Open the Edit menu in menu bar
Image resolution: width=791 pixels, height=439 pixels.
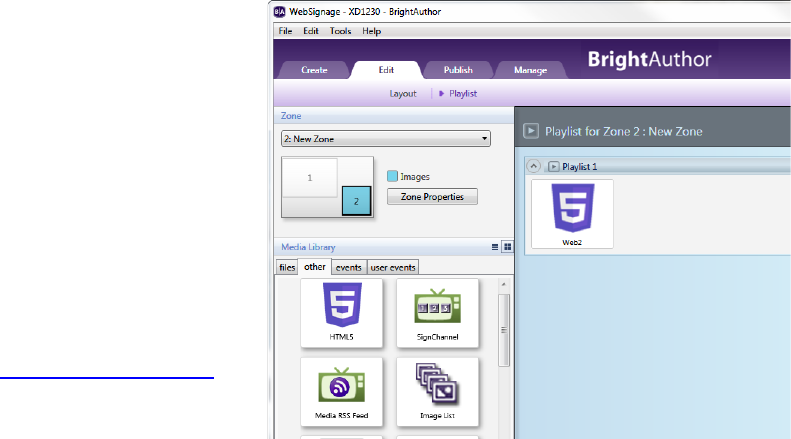coord(311,31)
